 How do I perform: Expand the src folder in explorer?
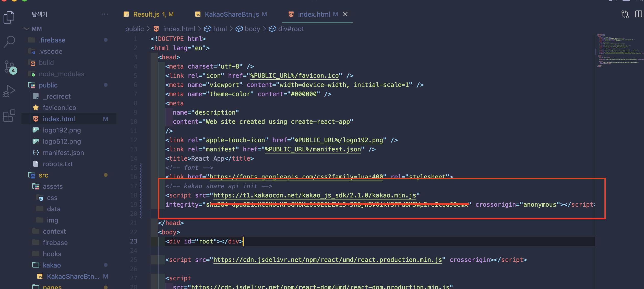click(43, 175)
